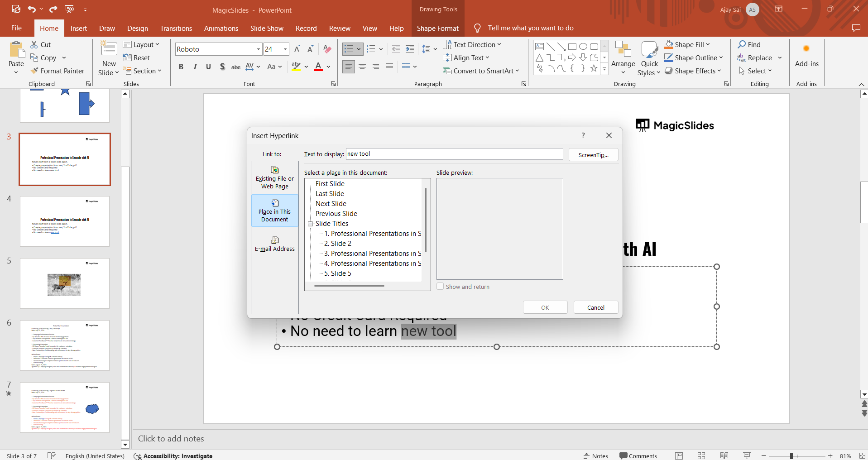Viewport: 868px width, 460px height.
Task: Open the font name dropdown
Action: [x=259, y=49]
